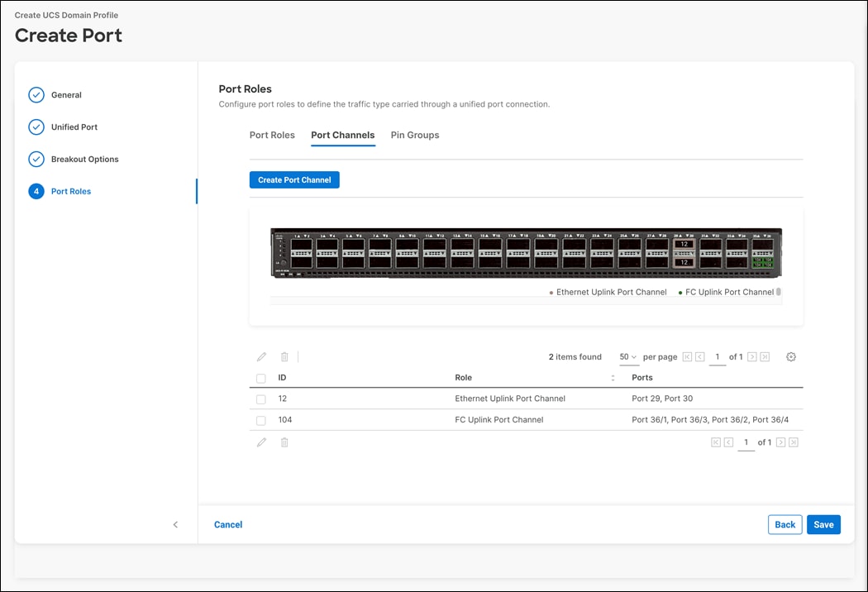
Task: Click the trash icon below the table
Action: (x=284, y=442)
